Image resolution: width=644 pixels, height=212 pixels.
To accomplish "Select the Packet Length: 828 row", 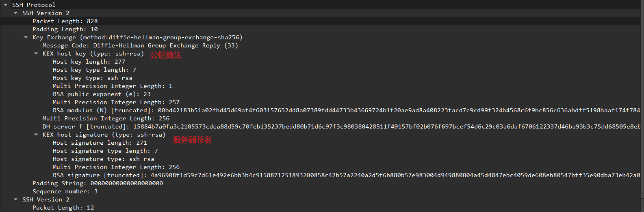I will [x=65, y=21].
